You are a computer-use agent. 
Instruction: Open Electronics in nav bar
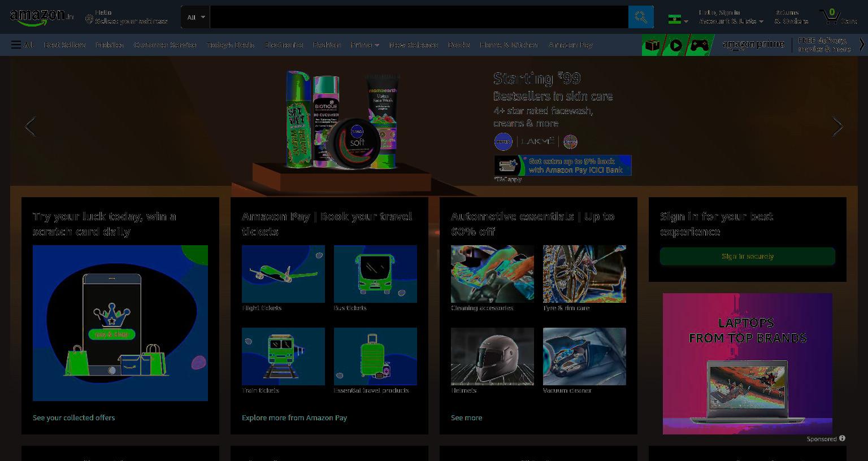tap(284, 45)
